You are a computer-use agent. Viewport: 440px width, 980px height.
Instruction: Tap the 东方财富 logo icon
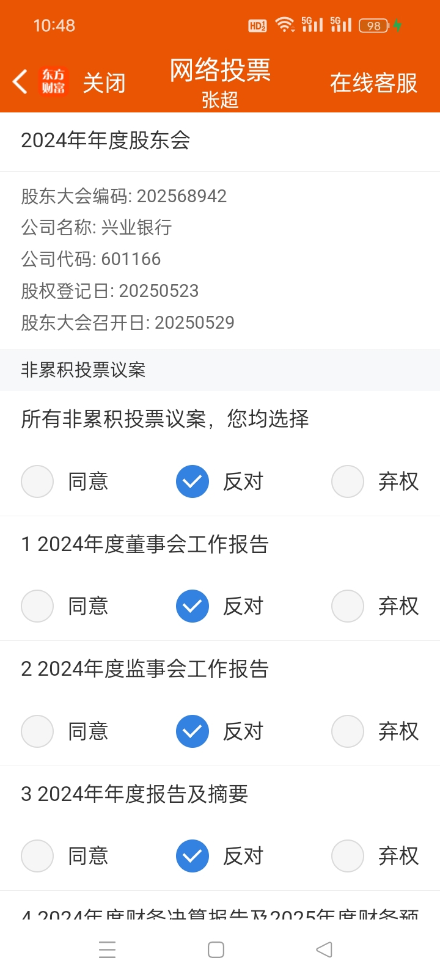coord(54,81)
